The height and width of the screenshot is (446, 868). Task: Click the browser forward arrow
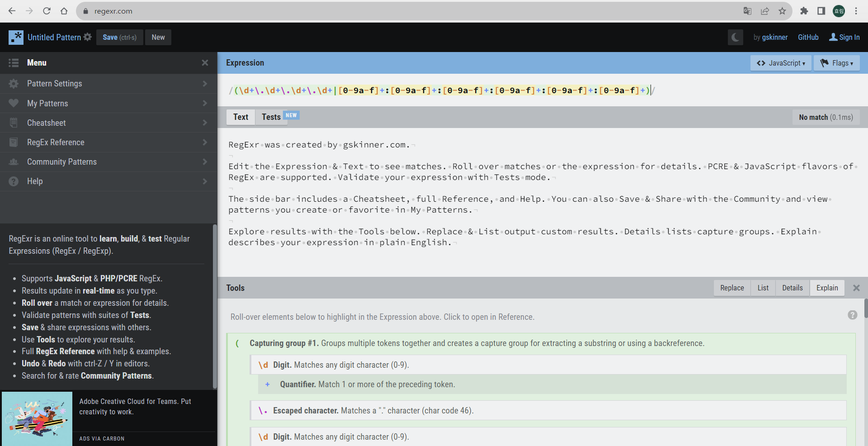coord(29,11)
